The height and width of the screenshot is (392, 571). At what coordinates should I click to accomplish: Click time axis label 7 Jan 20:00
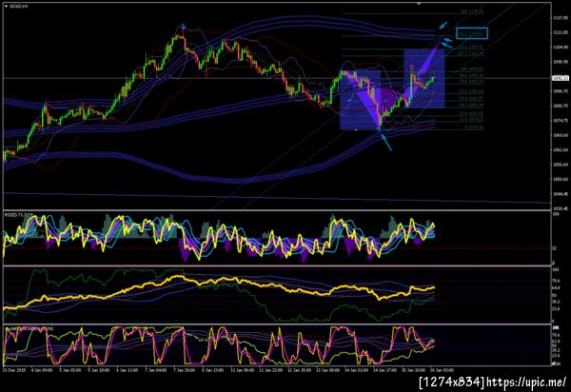tap(185, 370)
